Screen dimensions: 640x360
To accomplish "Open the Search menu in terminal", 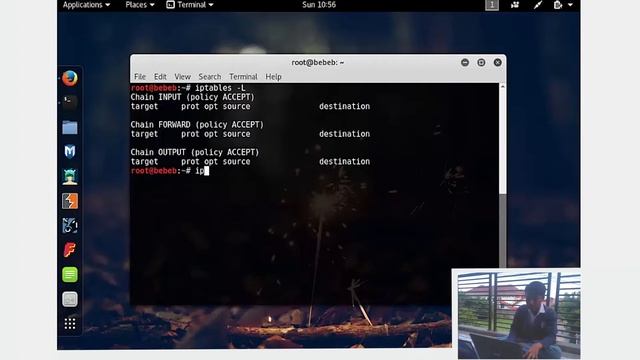I will (210, 77).
